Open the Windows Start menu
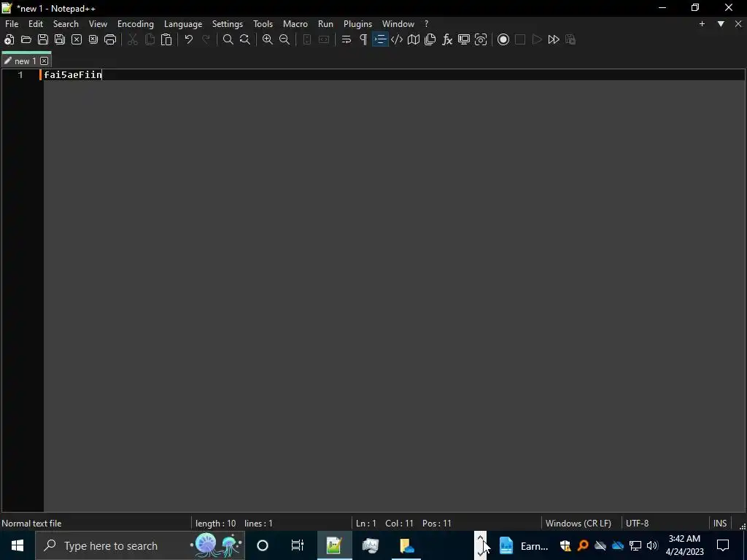The image size is (747, 560). pyautogui.click(x=18, y=545)
